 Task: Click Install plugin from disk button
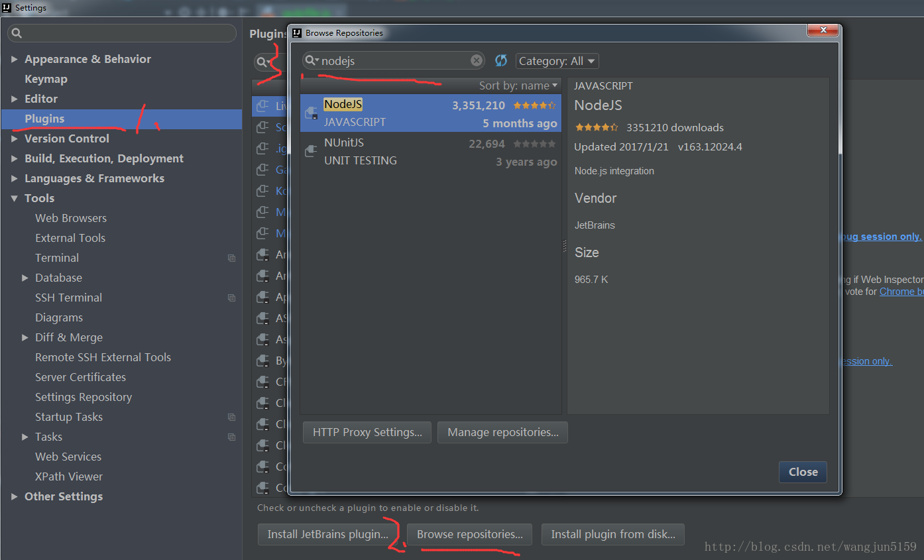coord(613,534)
